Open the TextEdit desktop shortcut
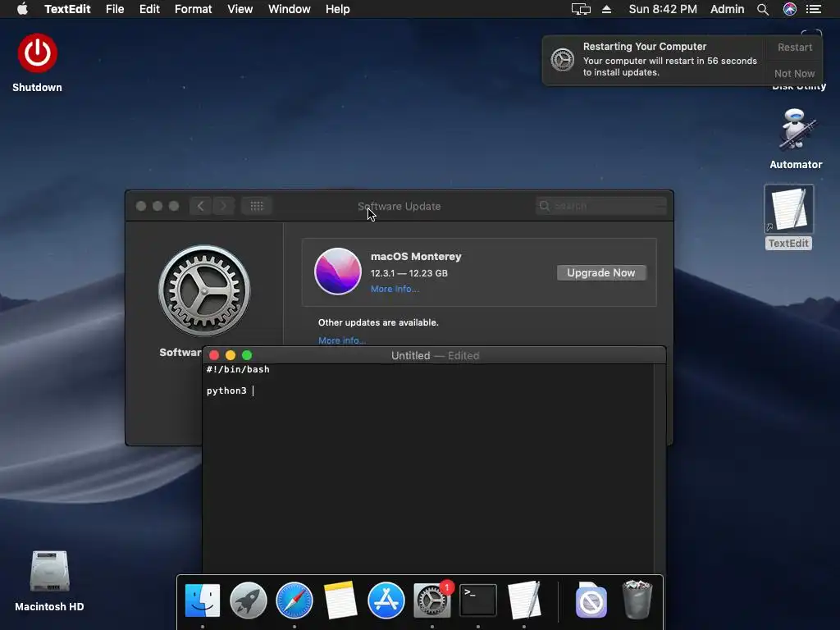Viewport: 840px width, 630px height. [x=788, y=209]
